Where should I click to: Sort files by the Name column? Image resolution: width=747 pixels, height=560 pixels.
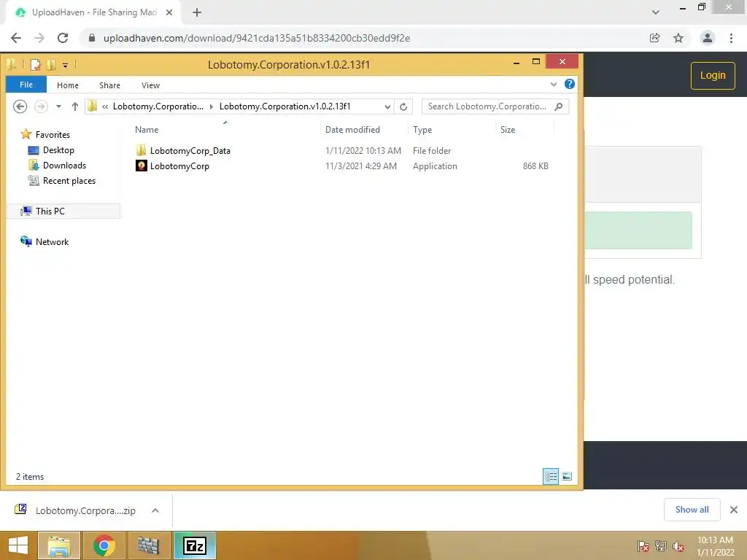(147, 130)
